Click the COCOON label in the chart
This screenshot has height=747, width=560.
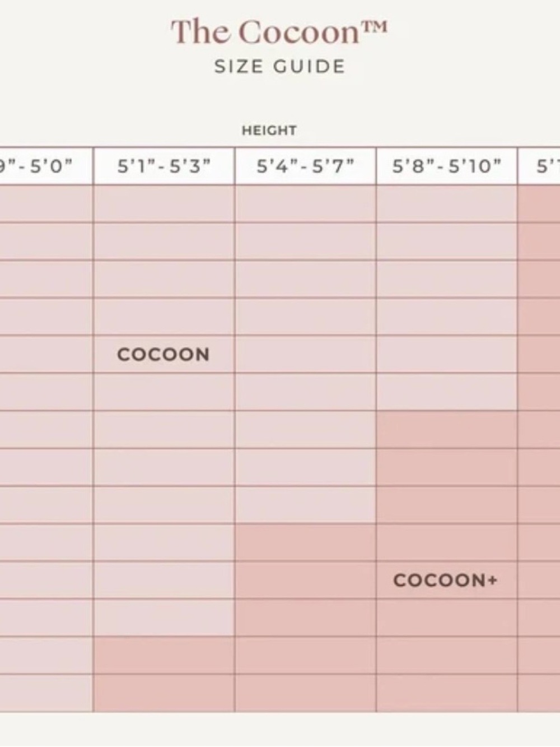point(164,354)
